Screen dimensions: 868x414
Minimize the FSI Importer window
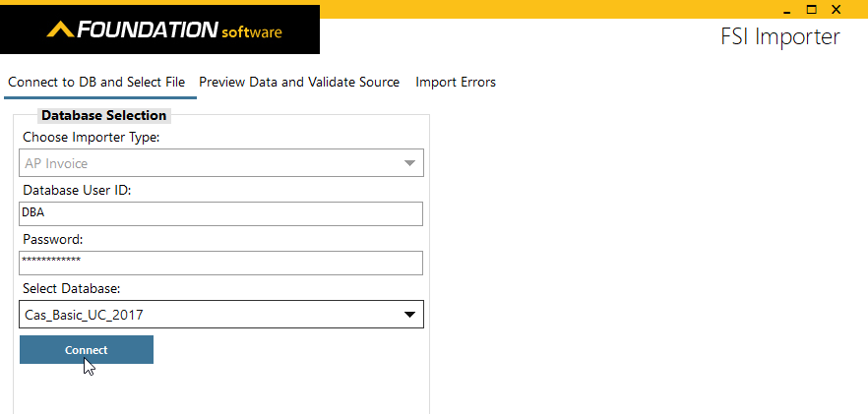click(x=787, y=10)
